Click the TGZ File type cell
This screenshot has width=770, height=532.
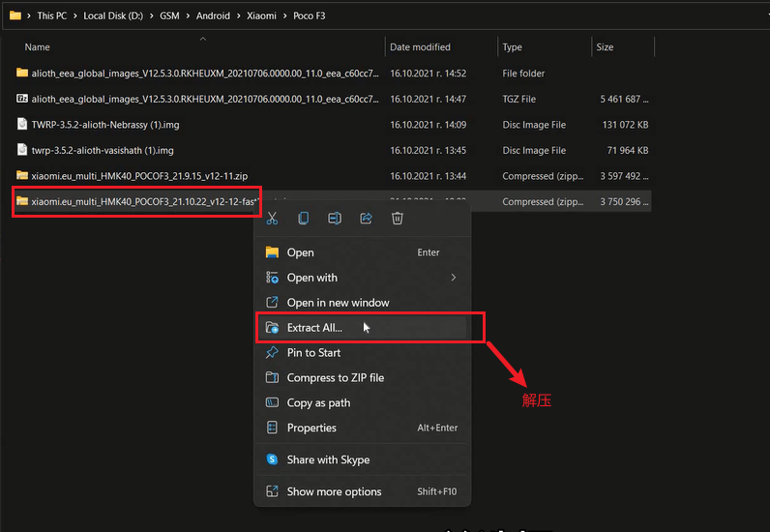[519, 100]
